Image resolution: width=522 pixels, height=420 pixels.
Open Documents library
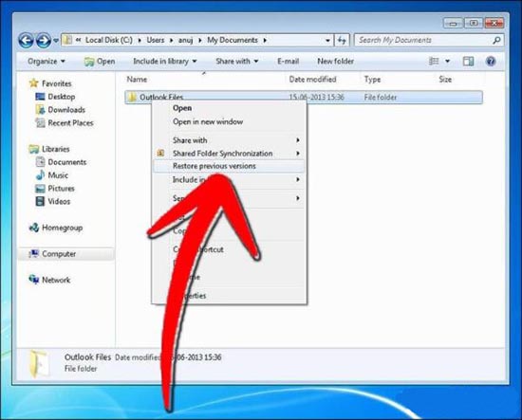67,162
